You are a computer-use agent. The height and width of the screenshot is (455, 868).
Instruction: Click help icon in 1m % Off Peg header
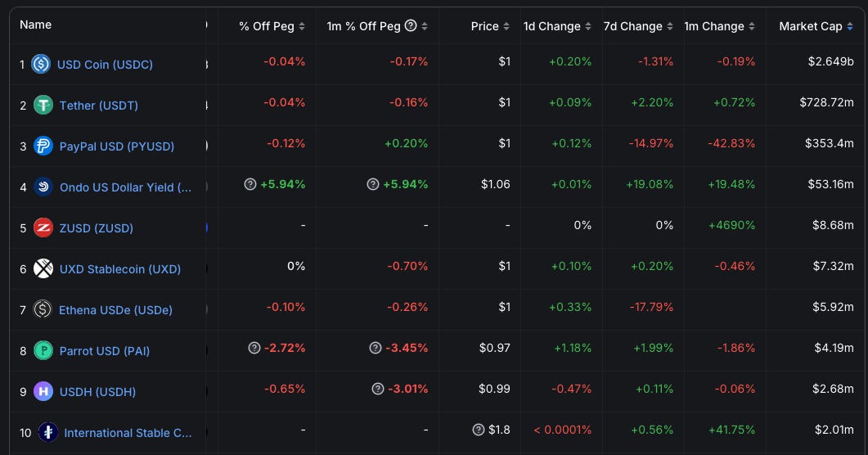point(411,25)
